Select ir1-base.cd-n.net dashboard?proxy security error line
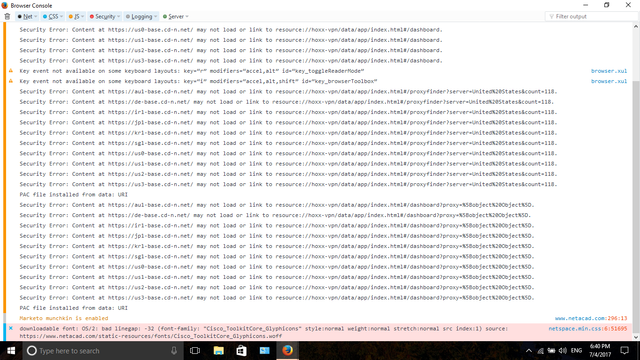The height and width of the screenshot is (360, 640). coord(277,225)
